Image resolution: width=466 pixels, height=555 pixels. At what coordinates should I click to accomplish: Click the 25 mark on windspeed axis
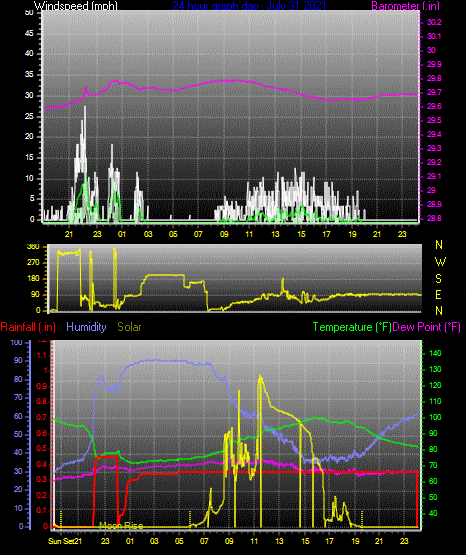coord(29,116)
